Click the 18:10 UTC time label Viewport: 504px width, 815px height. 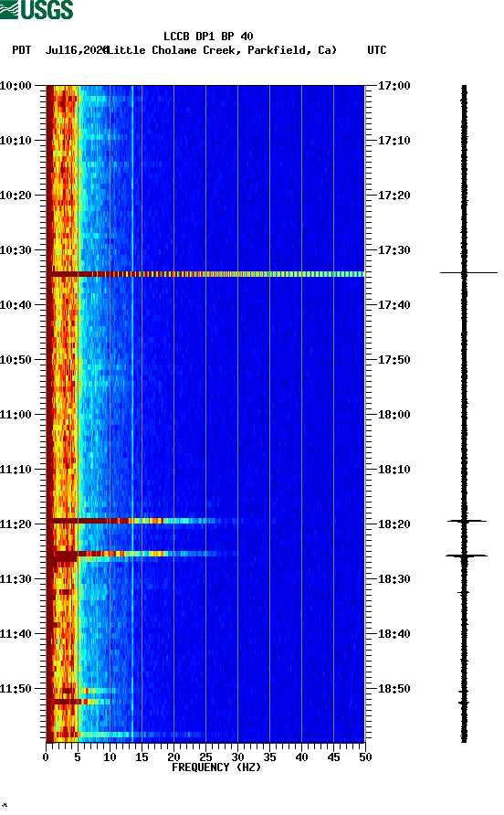pos(394,470)
